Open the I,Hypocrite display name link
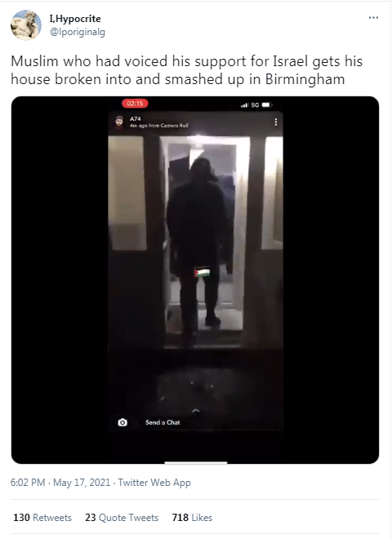Viewport: 392px width, 539px height. point(75,19)
